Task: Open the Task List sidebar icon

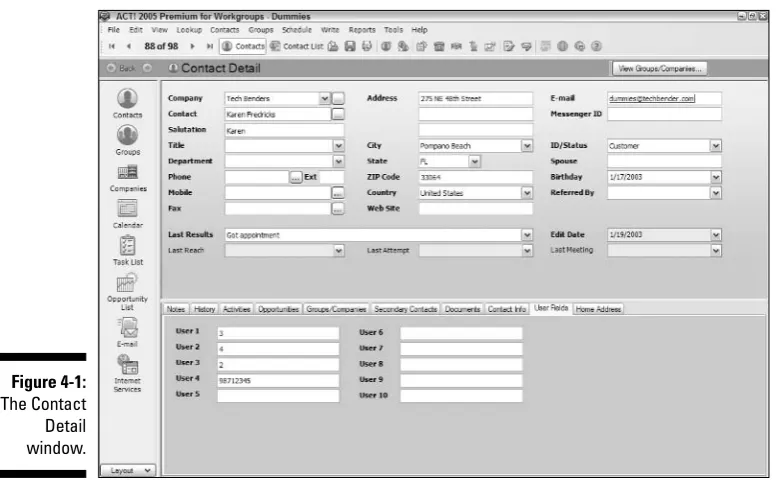Action: click(x=127, y=251)
